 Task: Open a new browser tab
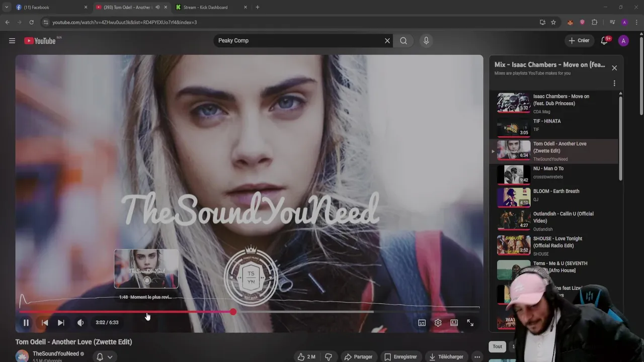pos(258,8)
